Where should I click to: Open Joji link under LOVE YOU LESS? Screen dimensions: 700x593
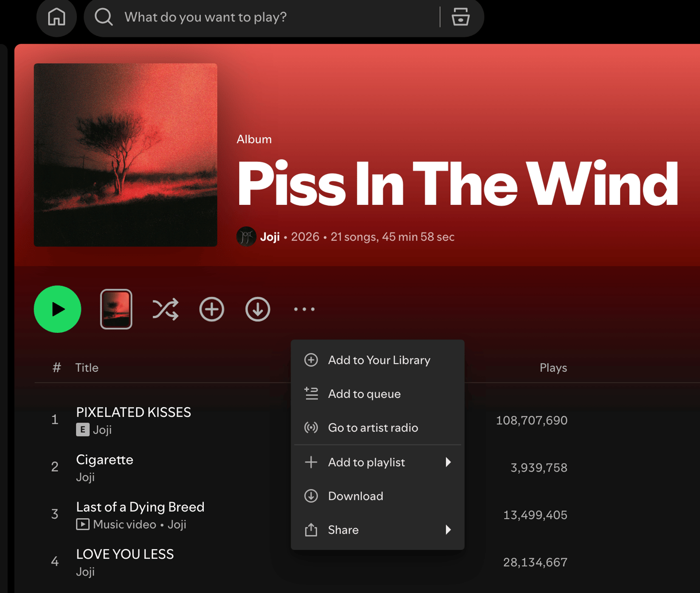[86, 572]
